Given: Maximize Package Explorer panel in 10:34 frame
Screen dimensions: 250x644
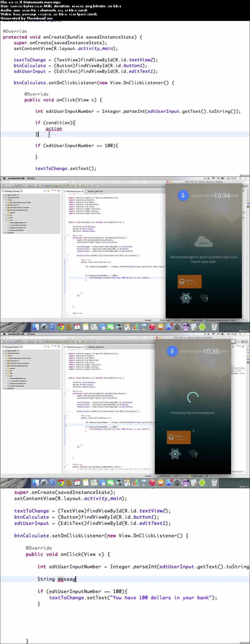Looking at the screenshot, I should (59, 191).
